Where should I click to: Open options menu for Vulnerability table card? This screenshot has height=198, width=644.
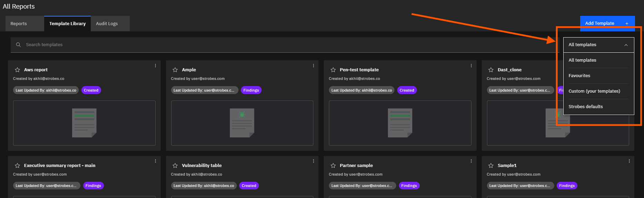click(313, 161)
